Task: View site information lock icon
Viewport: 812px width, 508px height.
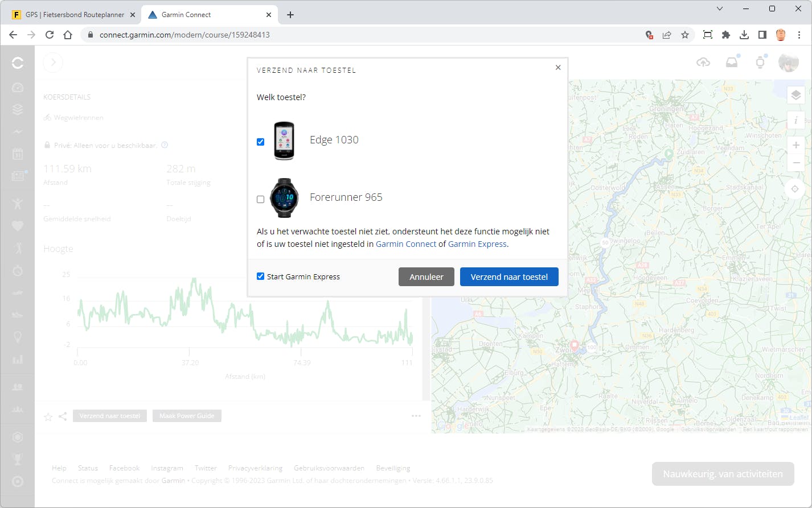Action: pyautogui.click(x=89, y=35)
